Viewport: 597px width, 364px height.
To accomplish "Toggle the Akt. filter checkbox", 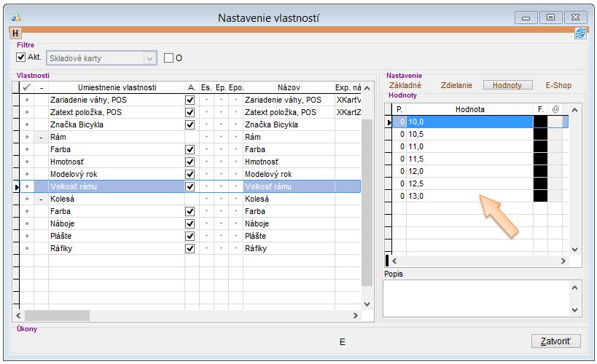I will pyautogui.click(x=21, y=57).
